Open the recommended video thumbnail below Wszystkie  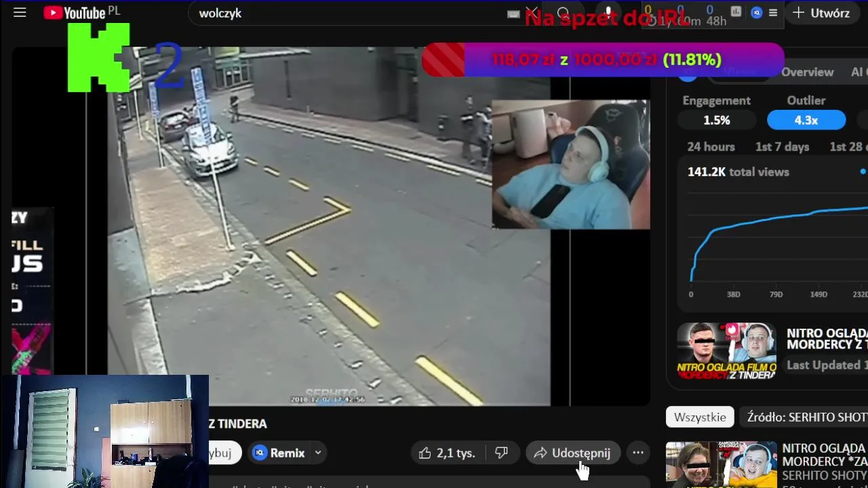721,464
